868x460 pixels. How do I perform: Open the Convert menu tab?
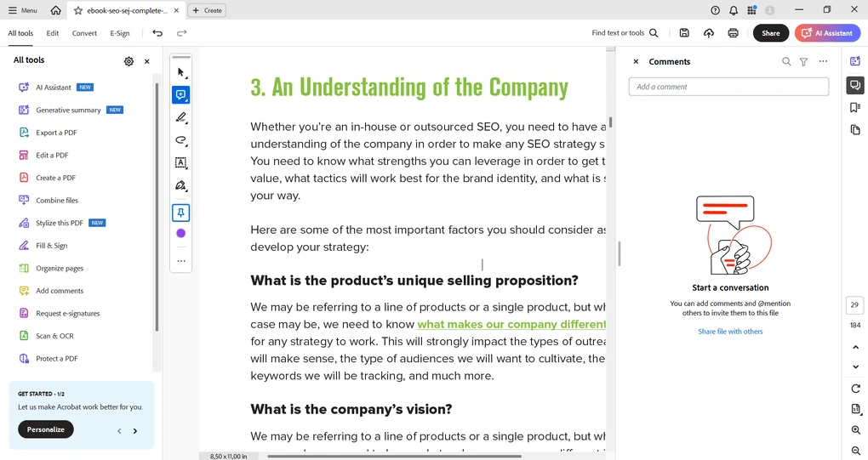click(84, 33)
